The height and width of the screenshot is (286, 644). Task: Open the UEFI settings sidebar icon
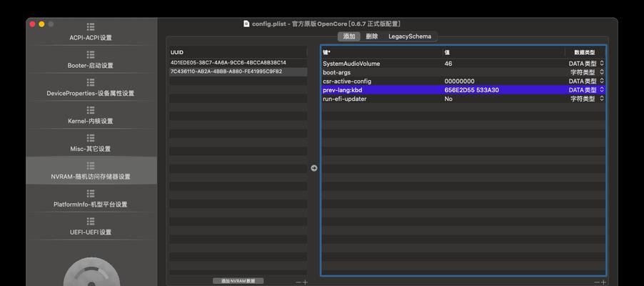(x=91, y=221)
